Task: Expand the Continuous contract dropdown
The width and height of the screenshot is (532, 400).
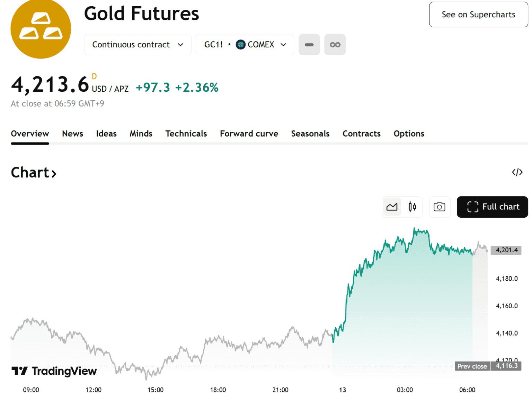Action: coord(138,45)
